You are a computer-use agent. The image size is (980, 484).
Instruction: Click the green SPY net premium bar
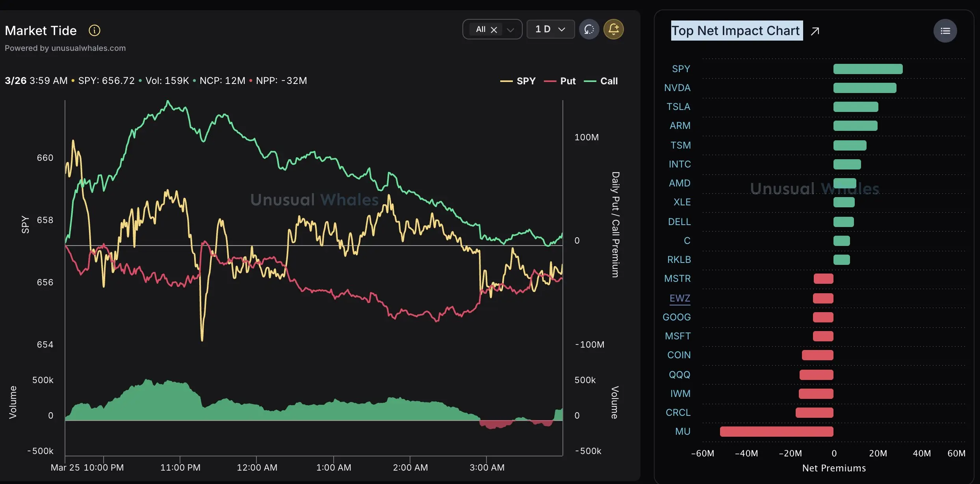(x=868, y=69)
